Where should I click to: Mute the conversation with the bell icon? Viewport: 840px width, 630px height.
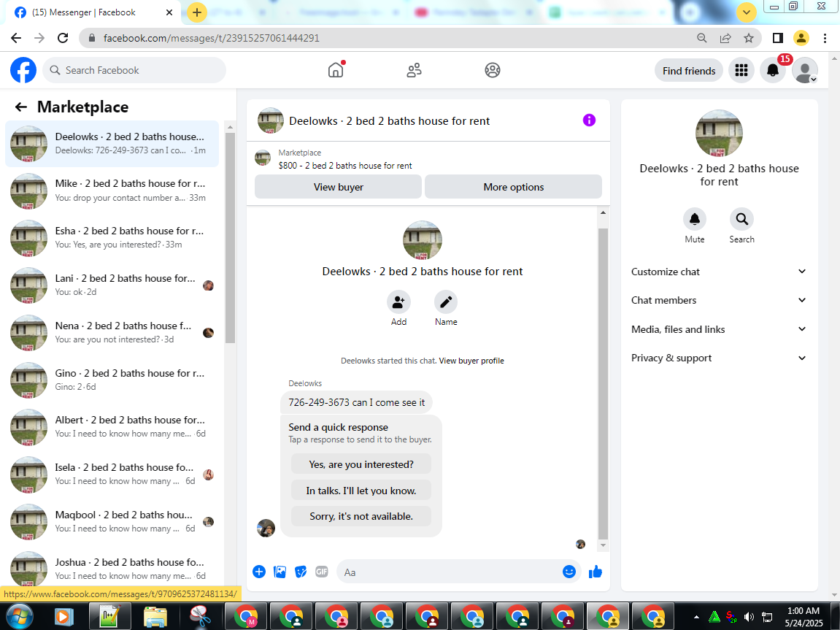(x=694, y=219)
